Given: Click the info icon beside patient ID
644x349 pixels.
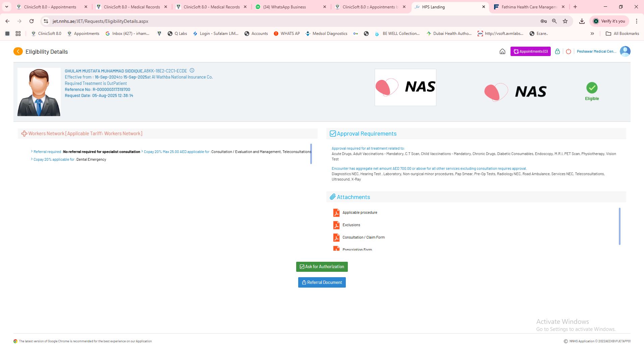Looking at the screenshot, I should pyautogui.click(x=192, y=70).
